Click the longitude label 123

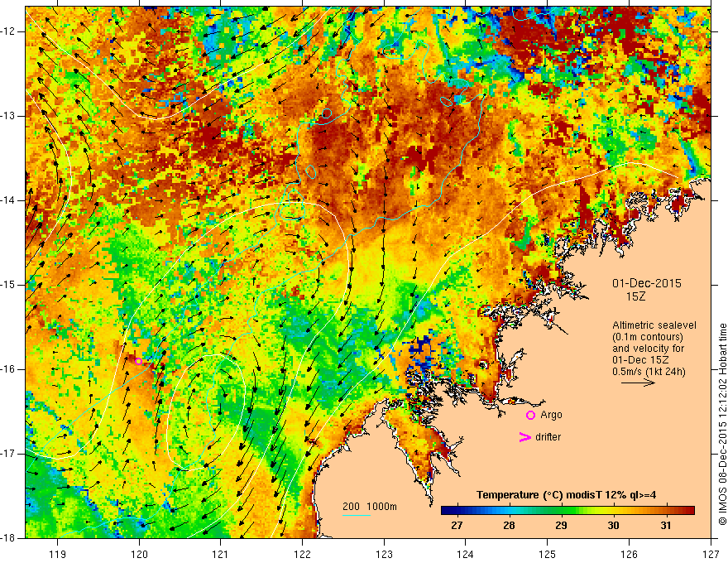384,554
